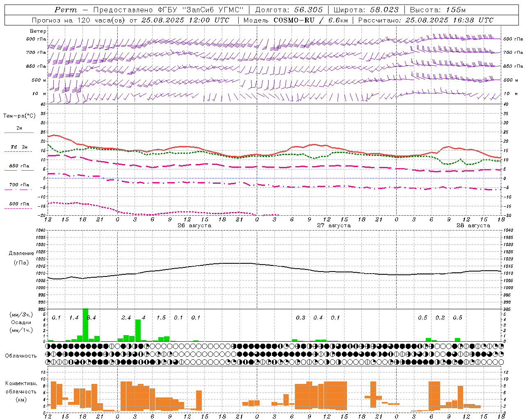Click the 'Осадки' precipitation label
This screenshot has height=420, width=525.
[21, 322]
